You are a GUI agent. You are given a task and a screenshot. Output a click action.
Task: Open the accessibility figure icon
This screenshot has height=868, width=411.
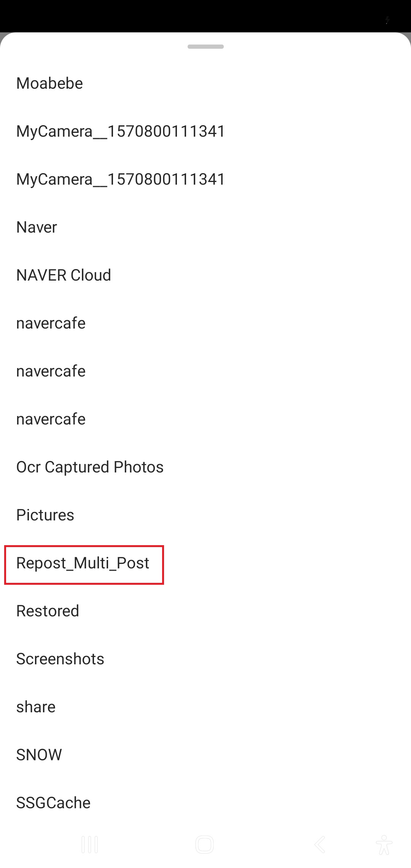point(384,845)
